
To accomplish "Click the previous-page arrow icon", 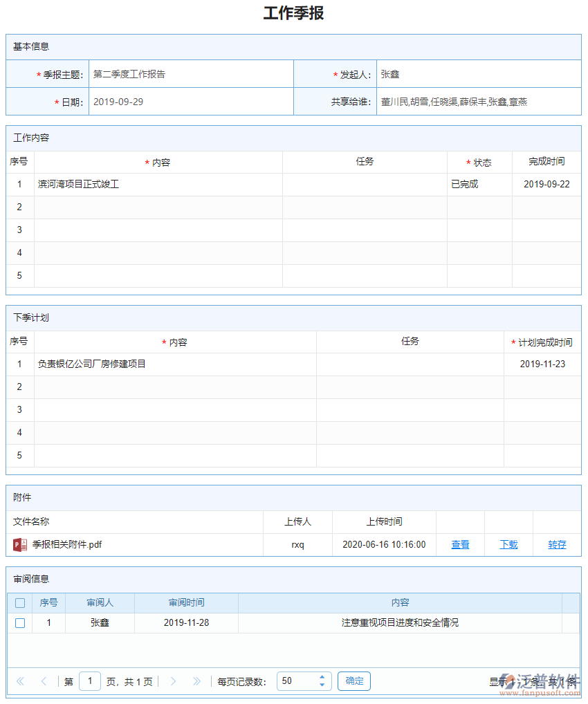I will (x=44, y=681).
